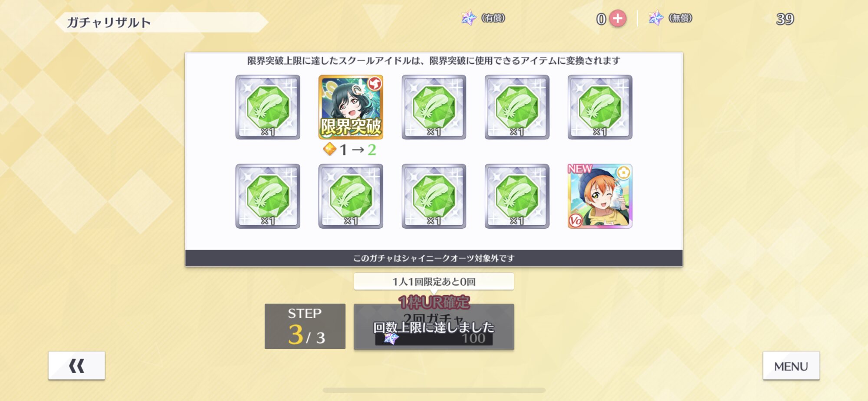Viewport: 868px width, 401px height.
Task: Tap the disabled 2回ガチャ button
Action: tap(434, 327)
